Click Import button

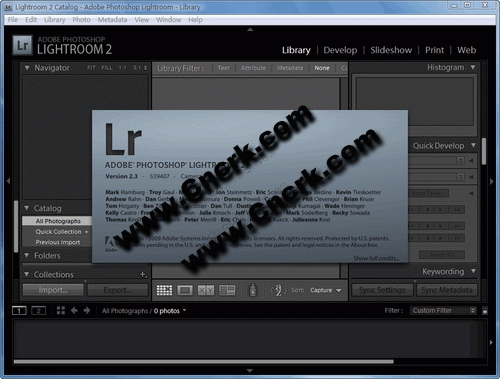coord(53,290)
